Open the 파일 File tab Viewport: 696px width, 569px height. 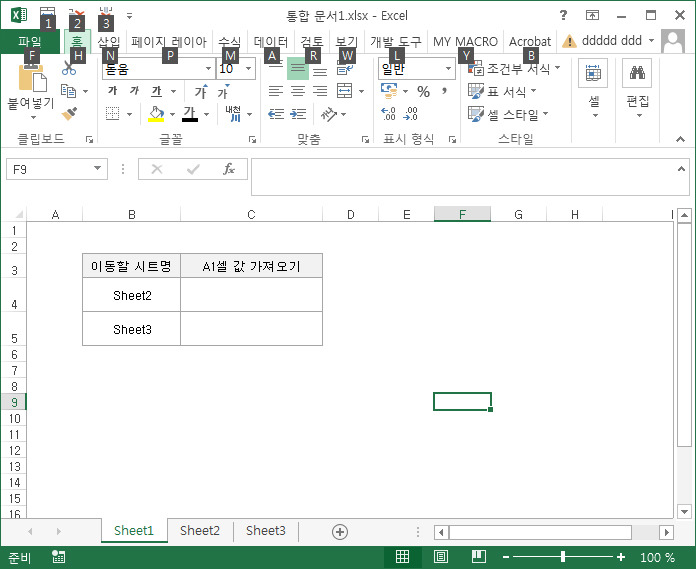pyautogui.click(x=29, y=41)
